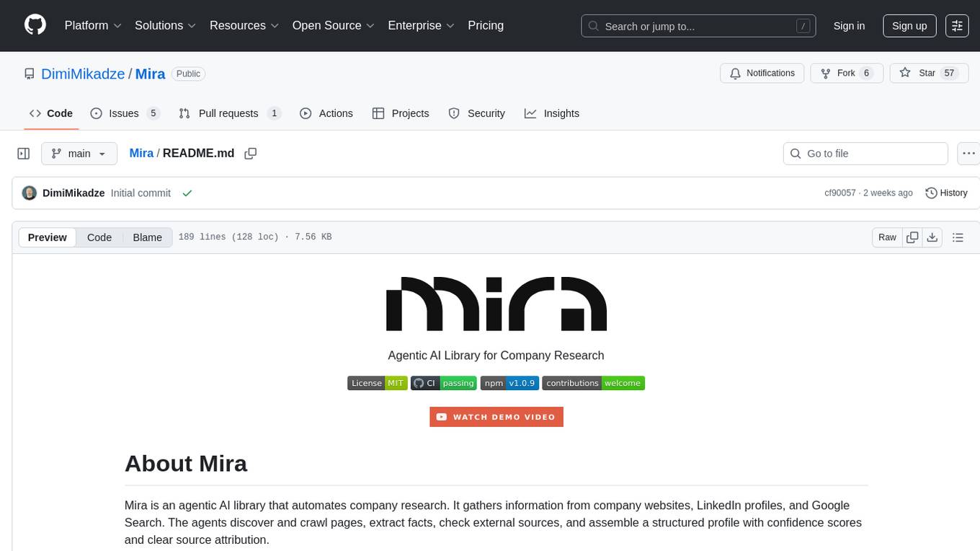Click the Mira logo image

click(496, 304)
